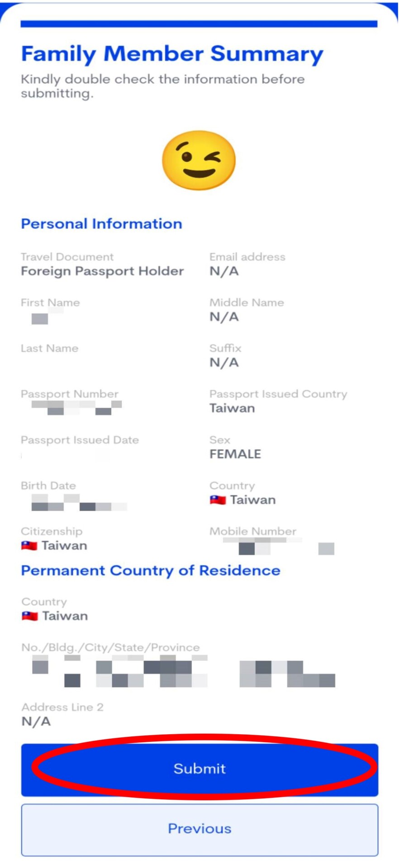Go back with the Previous button
The image size is (399, 868).
click(199, 829)
